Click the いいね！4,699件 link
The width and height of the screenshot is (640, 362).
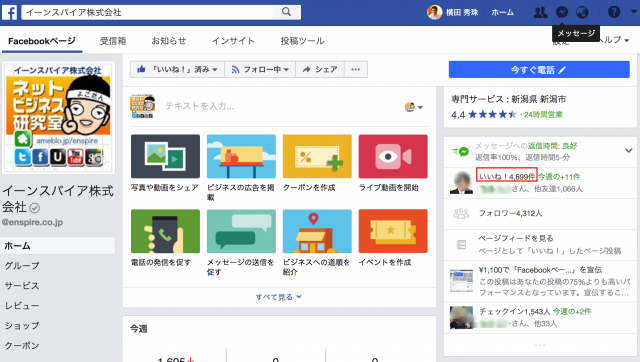[x=507, y=176]
